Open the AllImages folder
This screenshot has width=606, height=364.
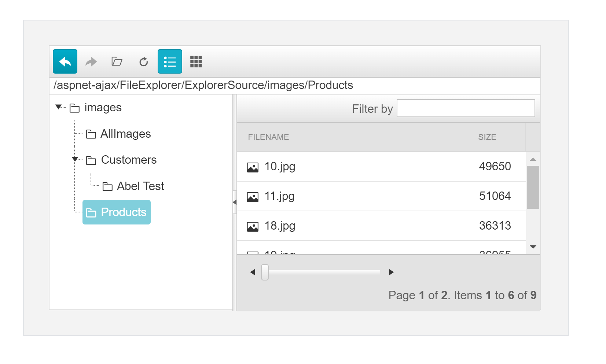click(125, 134)
